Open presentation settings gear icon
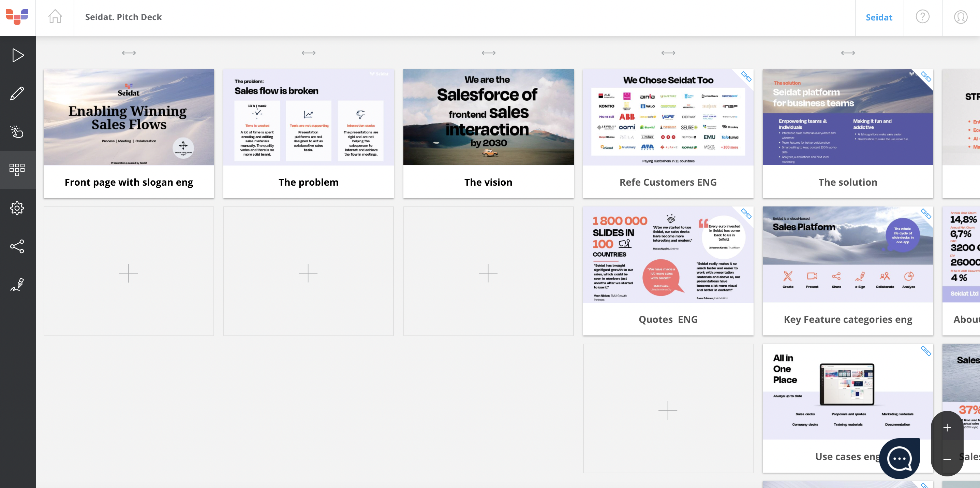 pos(17,208)
